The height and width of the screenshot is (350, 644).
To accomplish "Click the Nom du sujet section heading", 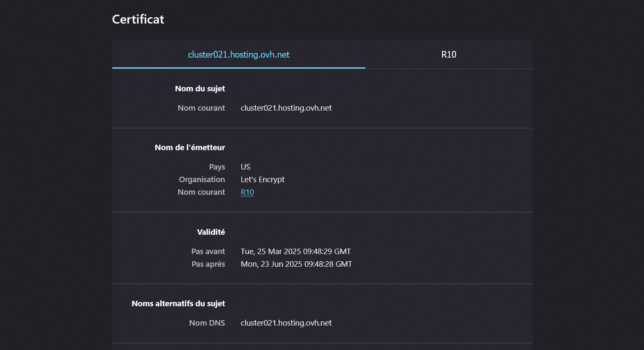I will pyautogui.click(x=200, y=89).
